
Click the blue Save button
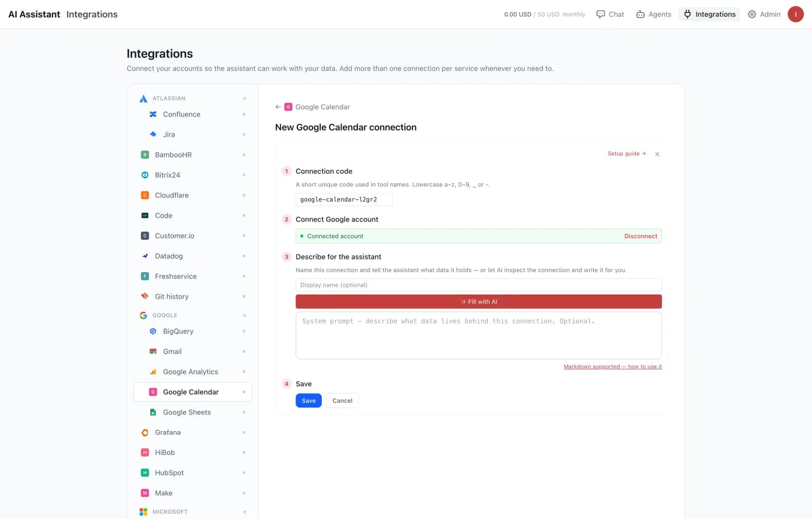(309, 401)
